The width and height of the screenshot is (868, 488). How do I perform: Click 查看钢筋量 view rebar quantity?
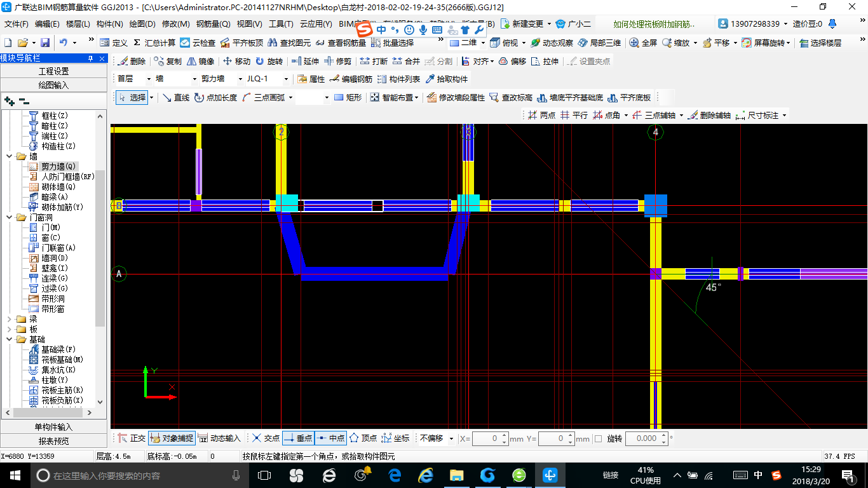point(341,43)
